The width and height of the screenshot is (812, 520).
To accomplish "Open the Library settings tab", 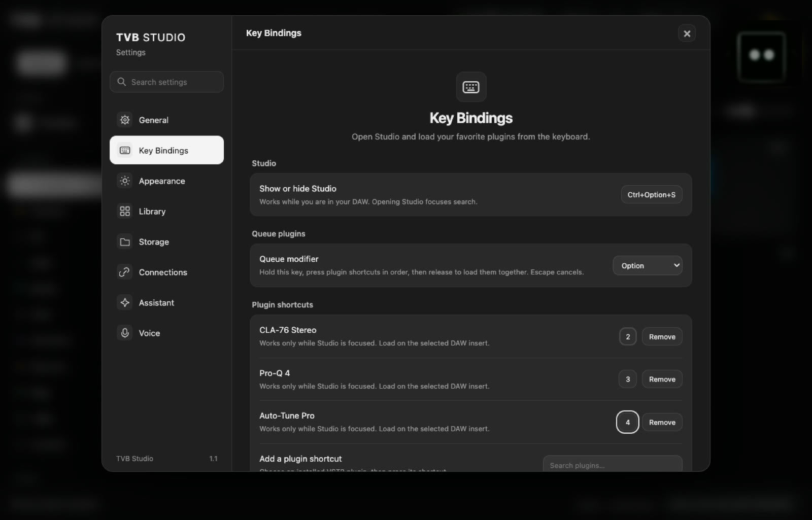I will coord(166,211).
